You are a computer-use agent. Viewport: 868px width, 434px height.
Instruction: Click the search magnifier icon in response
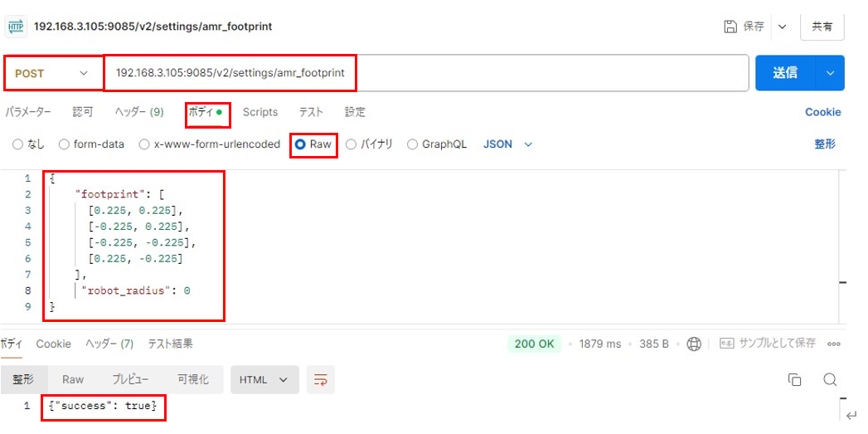(x=830, y=380)
